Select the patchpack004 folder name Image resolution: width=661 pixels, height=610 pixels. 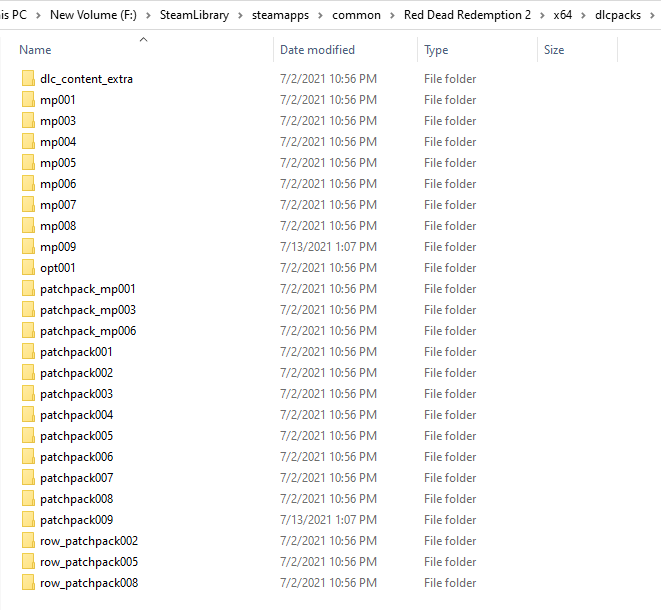tap(77, 415)
